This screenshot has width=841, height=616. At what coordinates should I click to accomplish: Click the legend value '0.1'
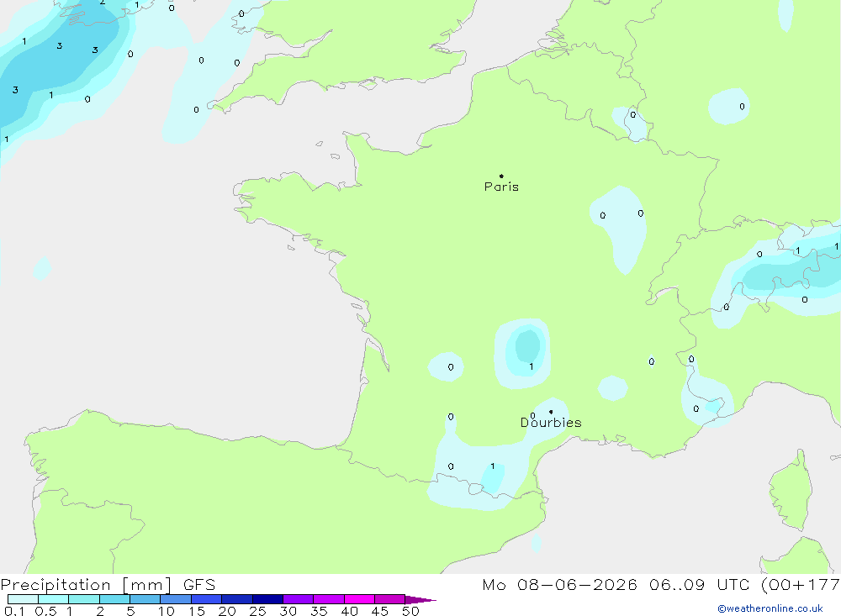tap(14, 611)
